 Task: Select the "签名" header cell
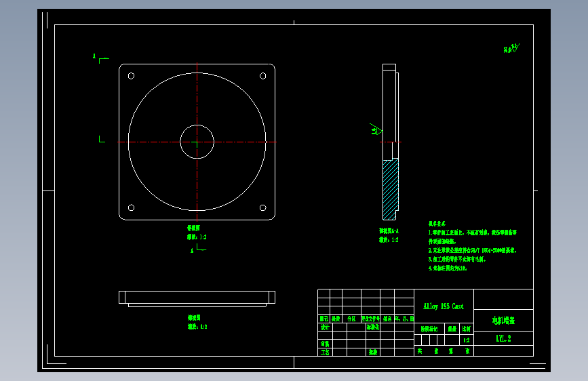click(387, 319)
